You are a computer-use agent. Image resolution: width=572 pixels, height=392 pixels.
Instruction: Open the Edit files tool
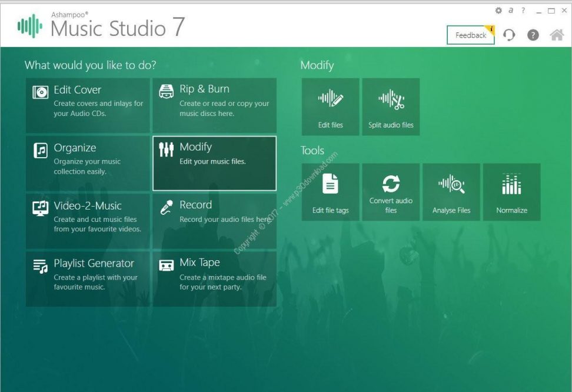pyautogui.click(x=330, y=107)
